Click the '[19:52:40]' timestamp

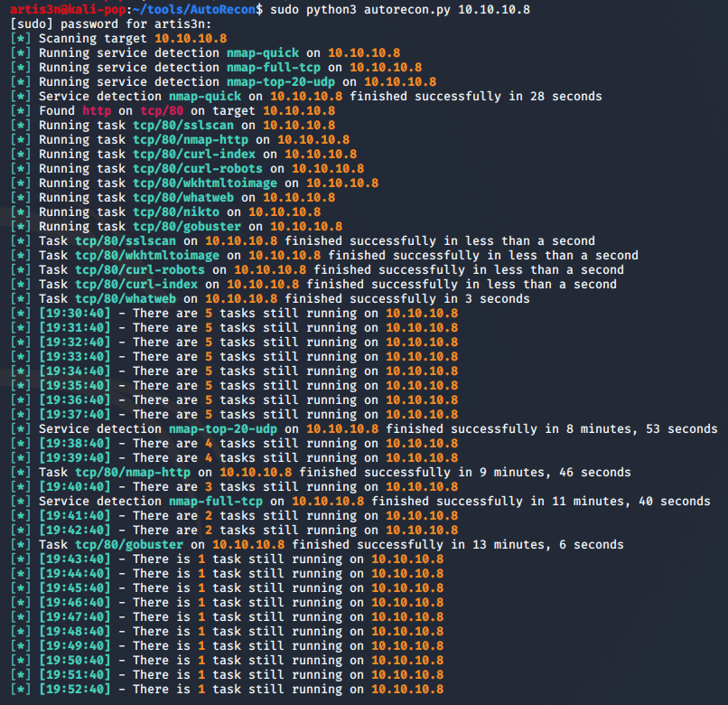click(x=75, y=689)
